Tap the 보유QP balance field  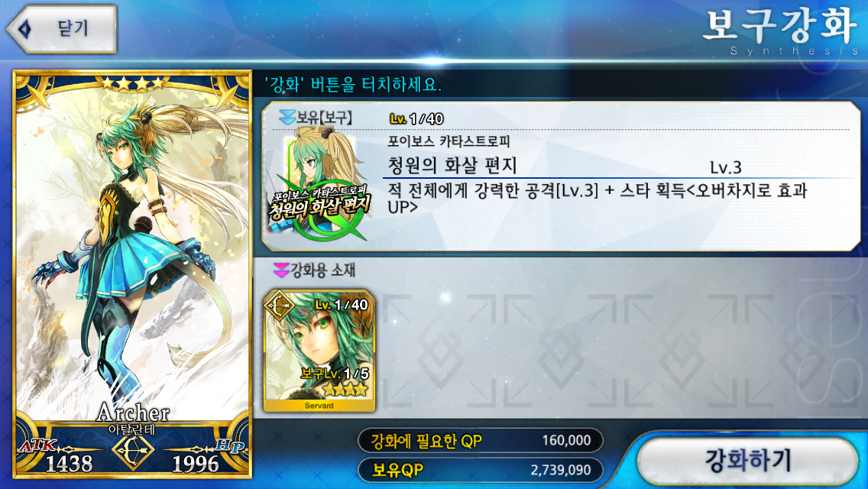tap(481, 470)
